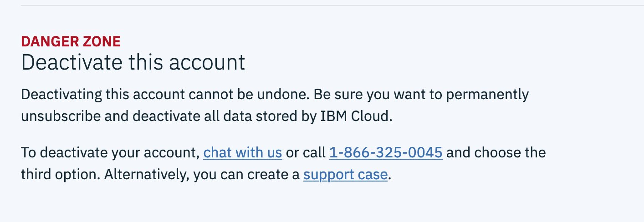Click the "and choose the" text
Screen dimensions: 644x222
[496, 152]
